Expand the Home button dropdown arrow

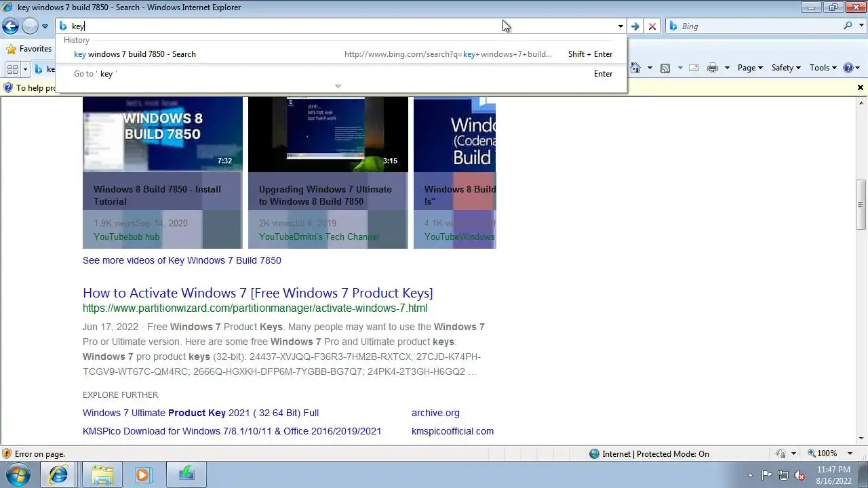[650, 68]
